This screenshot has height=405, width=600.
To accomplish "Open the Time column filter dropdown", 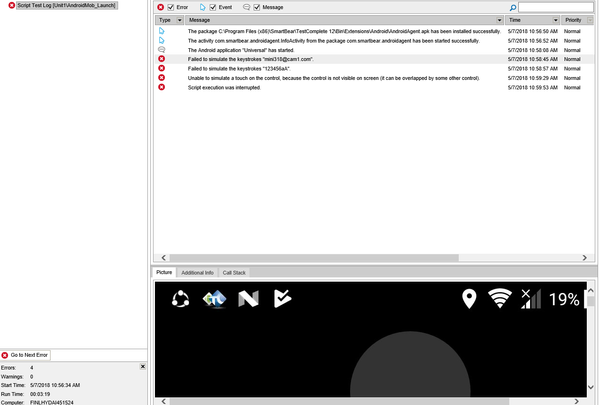I will [556, 20].
